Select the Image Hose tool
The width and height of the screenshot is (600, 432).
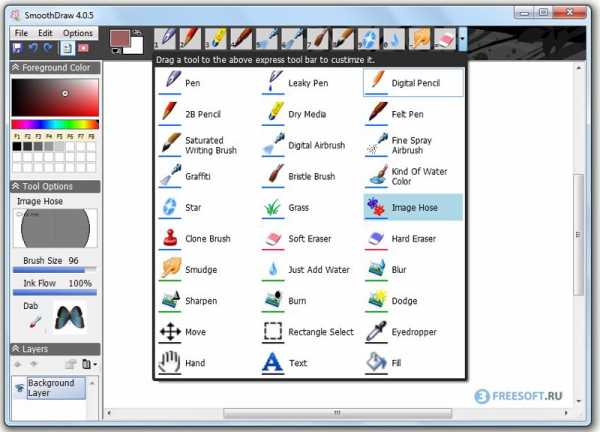(x=413, y=207)
